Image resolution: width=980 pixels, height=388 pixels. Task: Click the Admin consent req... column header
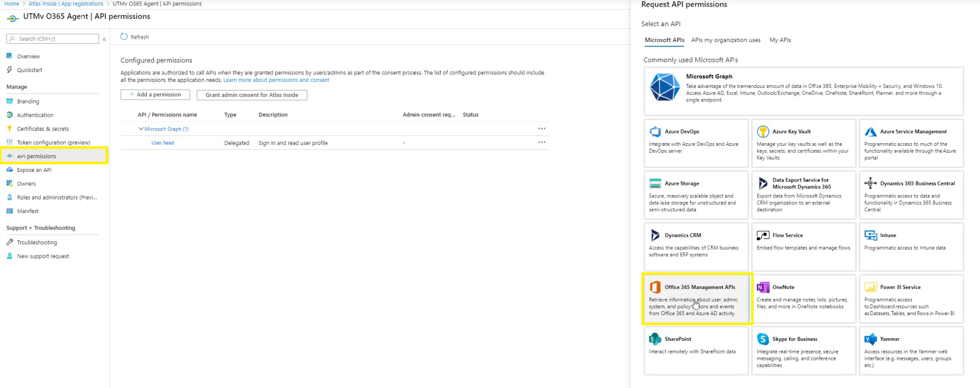[x=429, y=115]
